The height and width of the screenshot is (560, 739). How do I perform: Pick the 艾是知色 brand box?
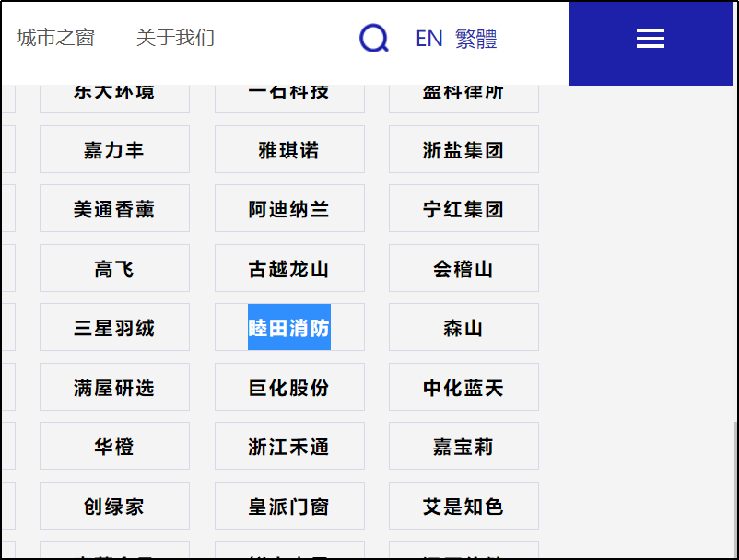point(463,506)
